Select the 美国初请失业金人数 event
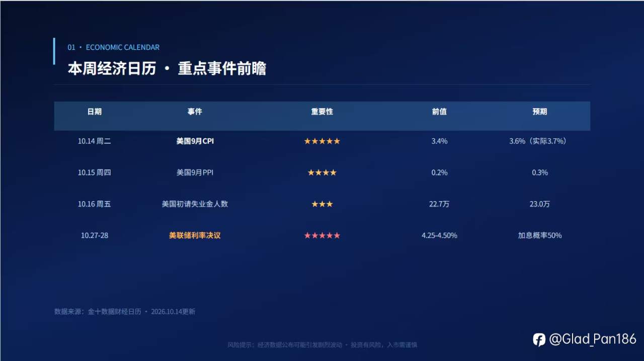The height and width of the screenshot is (361, 644). pyautogui.click(x=195, y=204)
